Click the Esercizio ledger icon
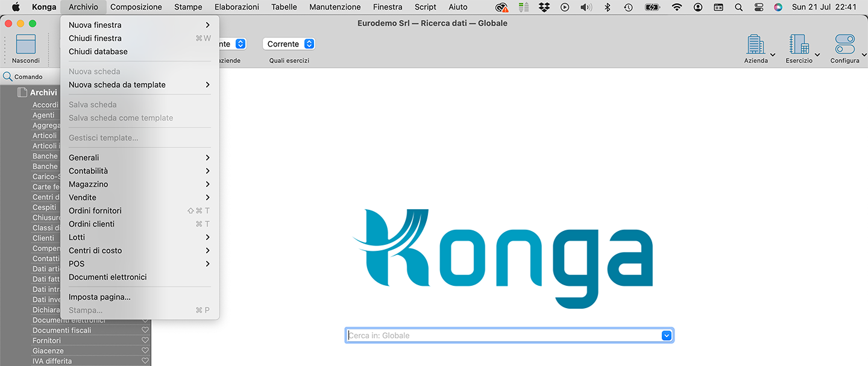The height and width of the screenshot is (366, 868). [798, 45]
